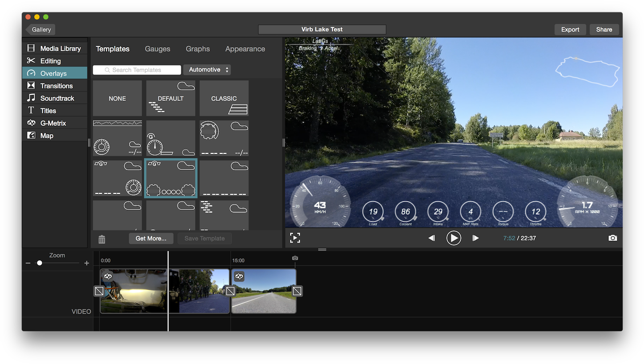Image resolution: width=644 pixels, height=364 pixels.
Task: Toggle fullscreen preview icon
Action: [x=295, y=238]
